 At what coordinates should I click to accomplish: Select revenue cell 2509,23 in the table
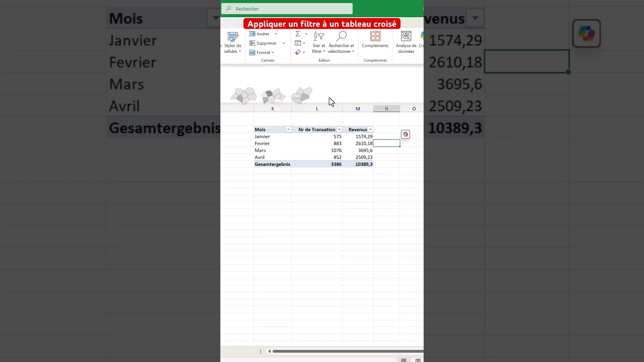pyautogui.click(x=358, y=157)
